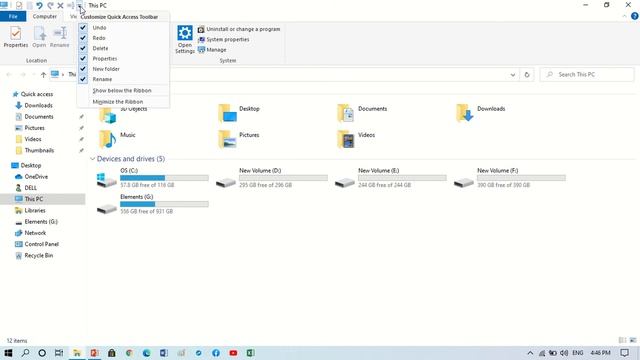The image size is (640, 360).
Task: Refresh the This PC view
Action: [x=527, y=75]
